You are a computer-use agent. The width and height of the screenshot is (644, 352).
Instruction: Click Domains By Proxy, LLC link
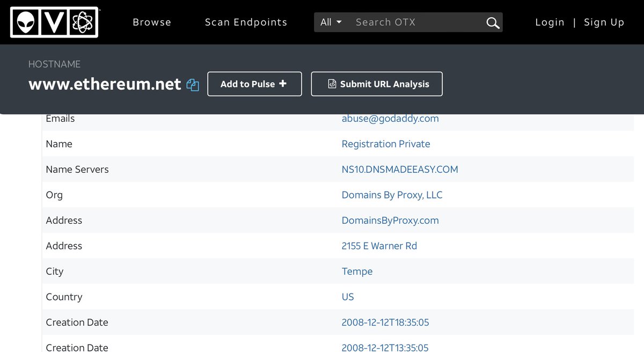click(x=392, y=195)
